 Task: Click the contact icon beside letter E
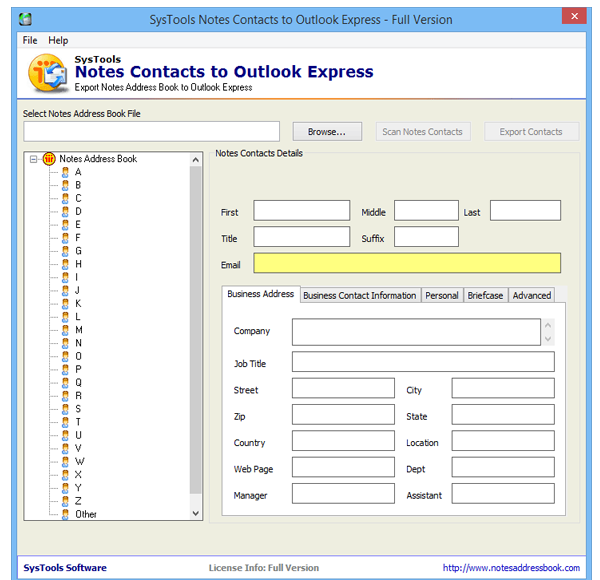point(65,225)
